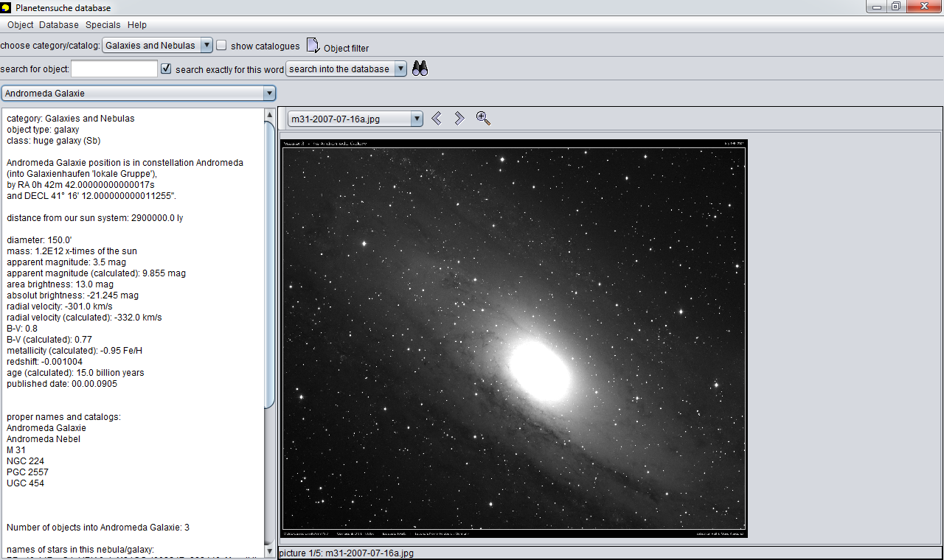Image resolution: width=944 pixels, height=560 pixels.
Task: Open the Object menu
Action: [x=21, y=25]
